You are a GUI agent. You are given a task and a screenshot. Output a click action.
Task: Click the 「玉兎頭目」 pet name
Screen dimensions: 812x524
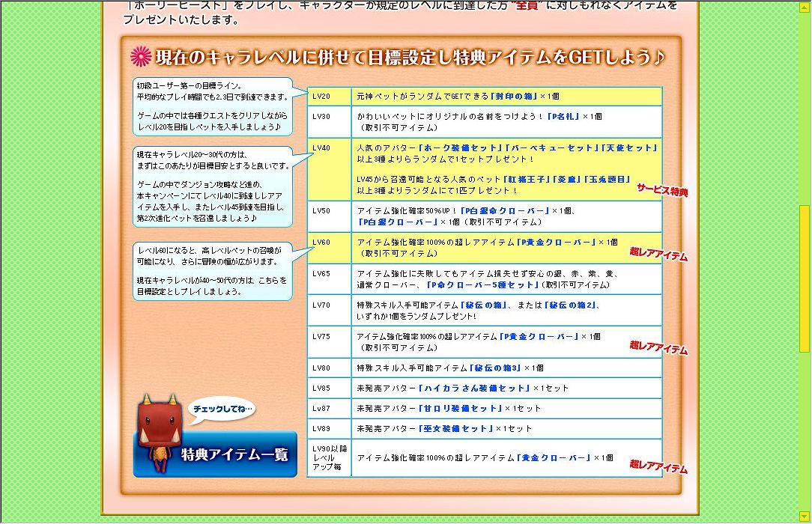(607, 180)
